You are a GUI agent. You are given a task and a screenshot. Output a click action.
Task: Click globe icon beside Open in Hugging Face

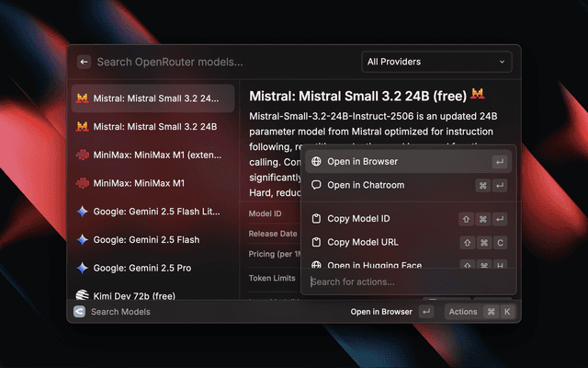click(x=316, y=265)
